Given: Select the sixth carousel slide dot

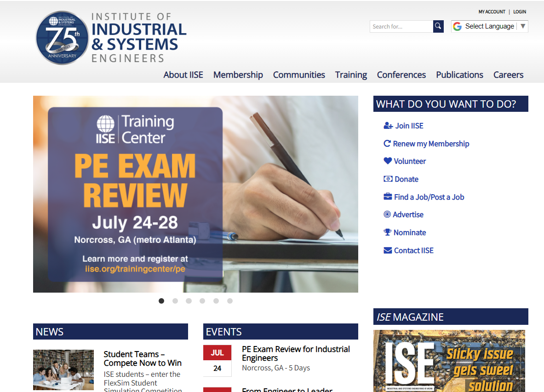Looking at the screenshot, I should (229, 301).
